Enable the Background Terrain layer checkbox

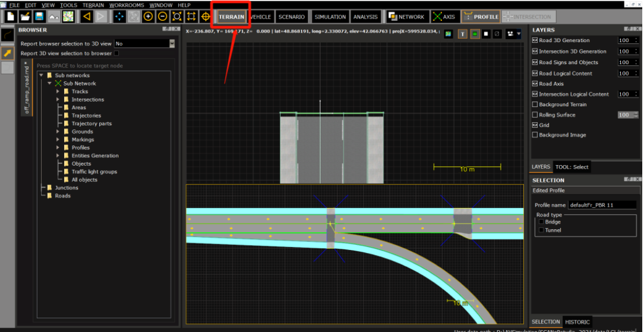point(535,105)
